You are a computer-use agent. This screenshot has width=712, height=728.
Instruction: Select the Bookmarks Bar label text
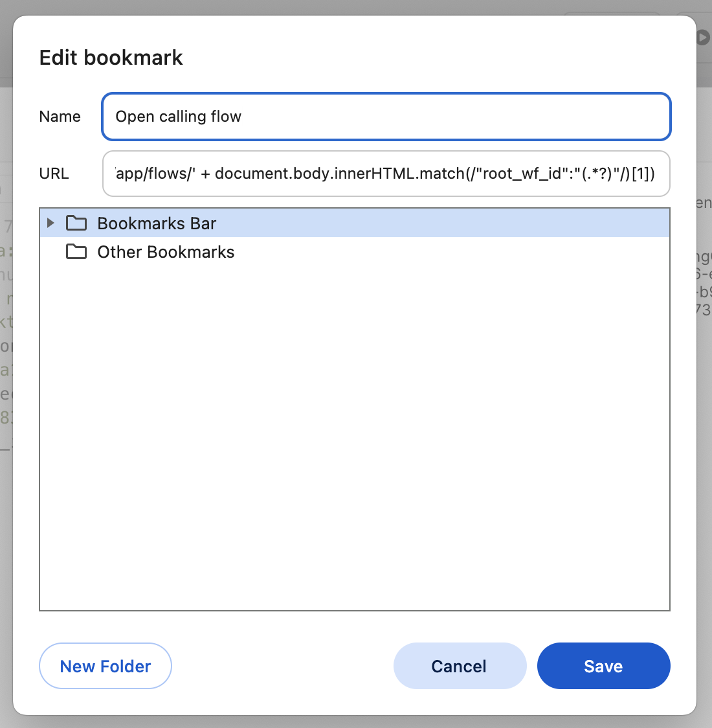click(x=157, y=223)
